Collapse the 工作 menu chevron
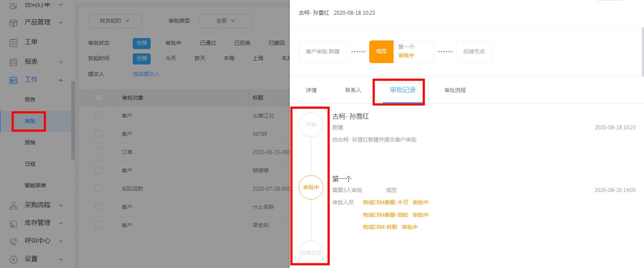The image size is (644, 268). 61,80
